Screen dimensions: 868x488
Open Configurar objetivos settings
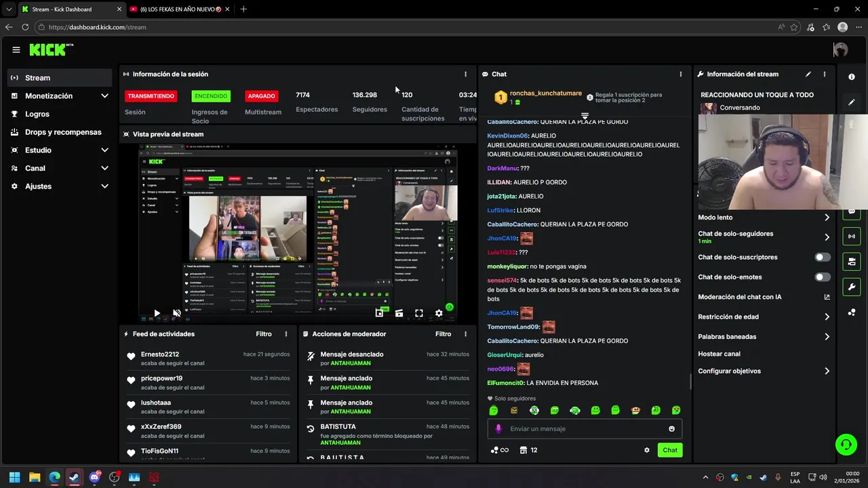pyautogui.click(x=764, y=371)
